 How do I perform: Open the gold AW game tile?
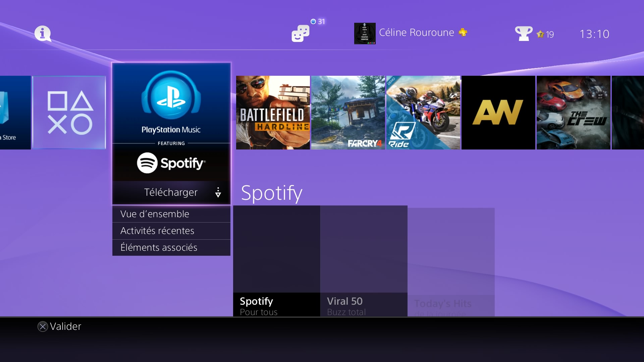tap(498, 113)
